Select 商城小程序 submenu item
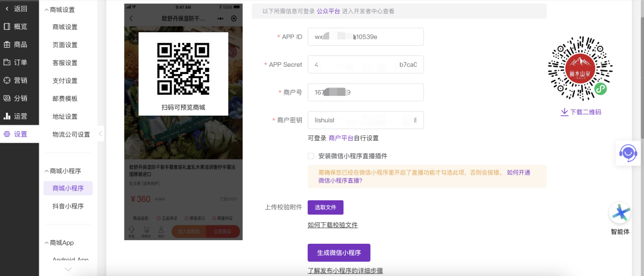Image resolution: width=644 pixels, height=276 pixels. [68, 188]
